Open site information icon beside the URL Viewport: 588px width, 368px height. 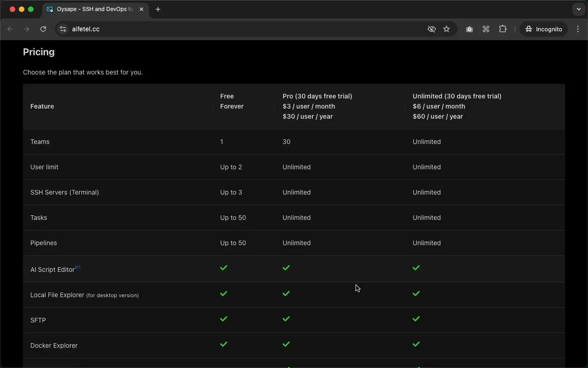63,29
